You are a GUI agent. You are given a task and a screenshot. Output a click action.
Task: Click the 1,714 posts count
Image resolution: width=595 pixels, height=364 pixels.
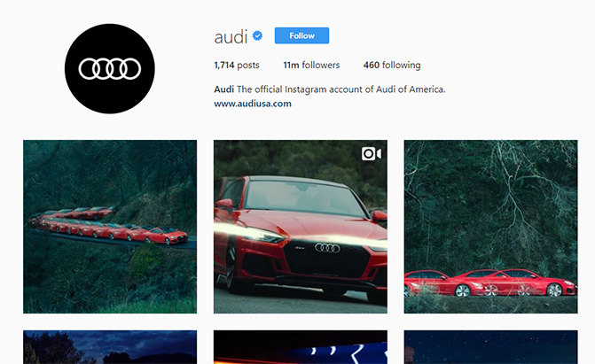[x=237, y=66]
